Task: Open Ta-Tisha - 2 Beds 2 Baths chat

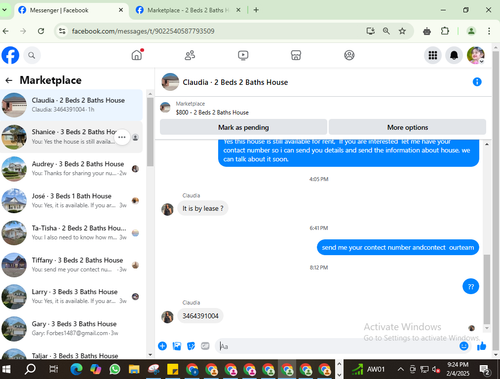Action: click(71, 233)
